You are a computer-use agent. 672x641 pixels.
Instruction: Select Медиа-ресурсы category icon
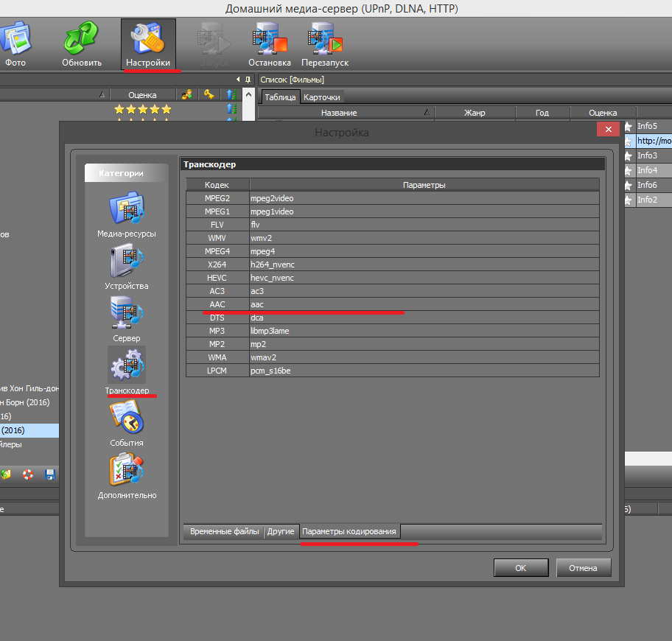click(127, 209)
